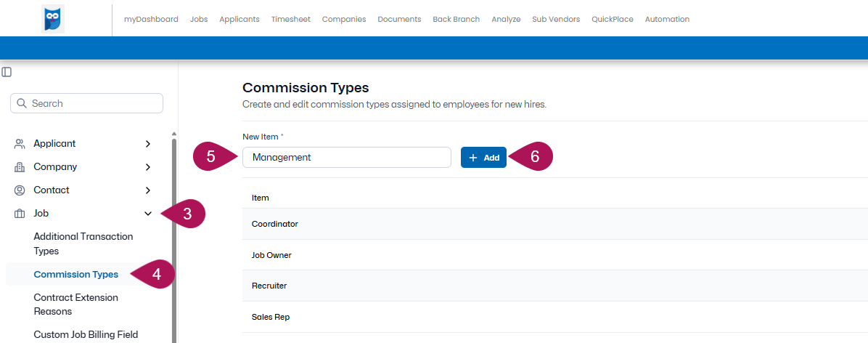
Task: Select Additional Transaction Types item
Action: pyautogui.click(x=83, y=244)
